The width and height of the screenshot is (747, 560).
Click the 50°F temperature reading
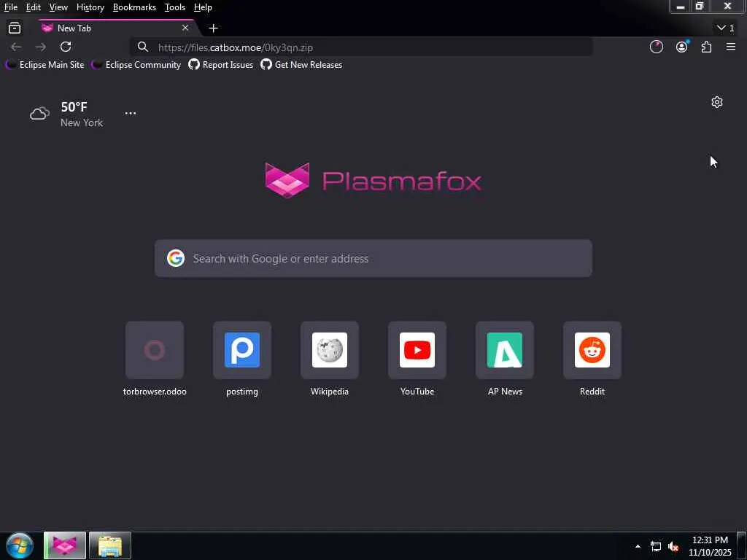(x=74, y=107)
